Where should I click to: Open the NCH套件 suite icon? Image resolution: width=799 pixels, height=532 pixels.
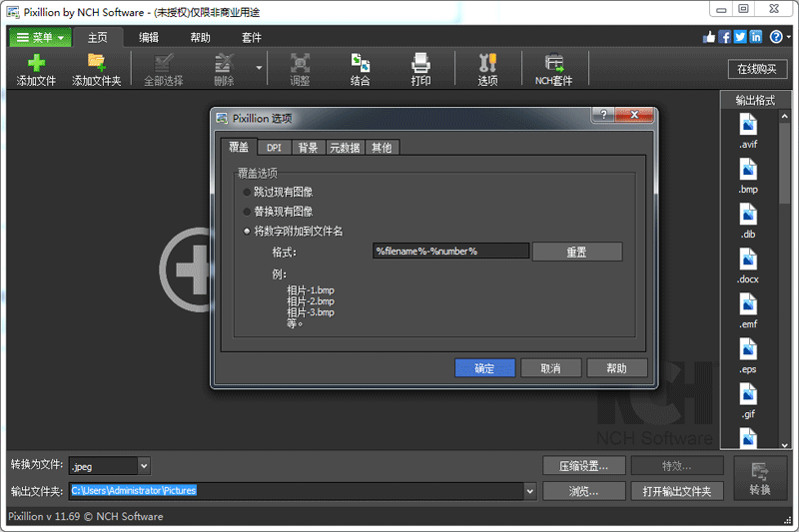554,63
